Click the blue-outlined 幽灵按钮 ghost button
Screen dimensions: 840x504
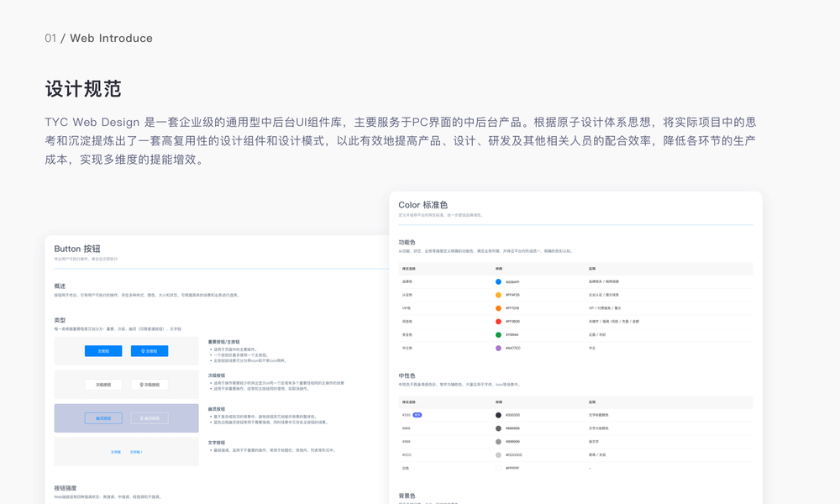[x=103, y=418]
